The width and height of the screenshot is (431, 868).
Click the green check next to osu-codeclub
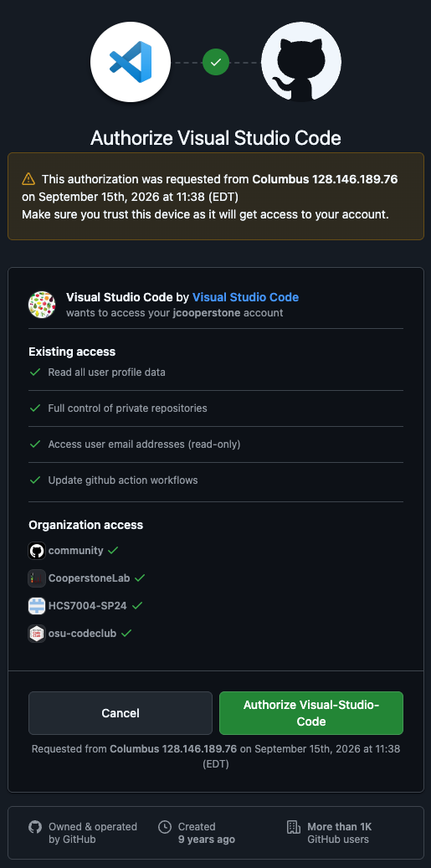coord(126,634)
